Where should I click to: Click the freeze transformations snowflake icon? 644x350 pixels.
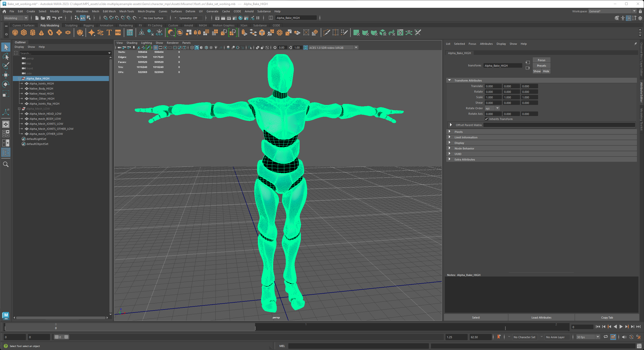(x=159, y=33)
